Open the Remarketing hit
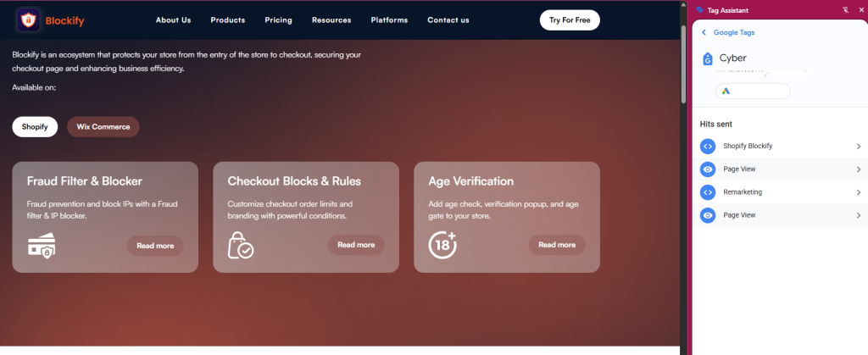The height and width of the screenshot is (355, 868). pyautogui.click(x=780, y=192)
